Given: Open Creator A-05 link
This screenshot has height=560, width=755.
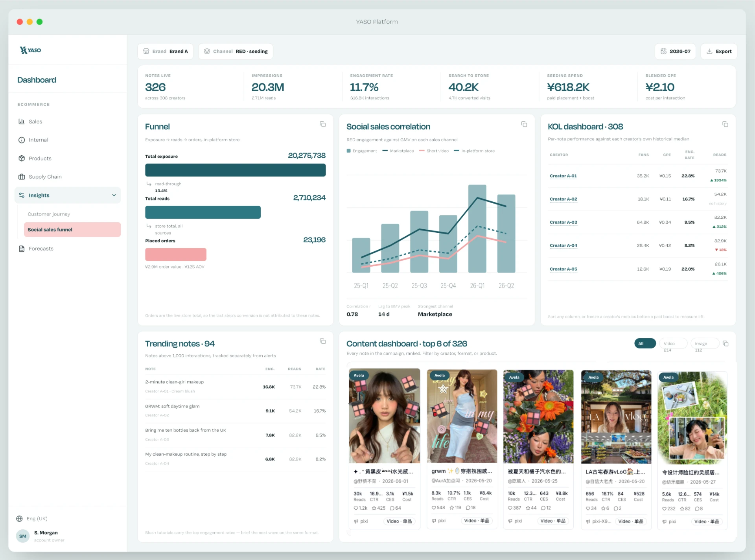Looking at the screenshot, I should pyautogui.click(x=563, y=269).
